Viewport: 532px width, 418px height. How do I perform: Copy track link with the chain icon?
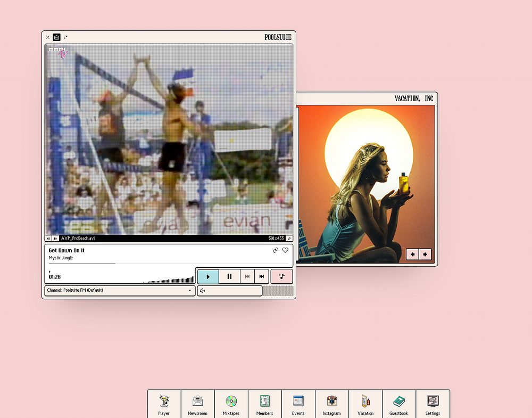[x=276, y=250]
